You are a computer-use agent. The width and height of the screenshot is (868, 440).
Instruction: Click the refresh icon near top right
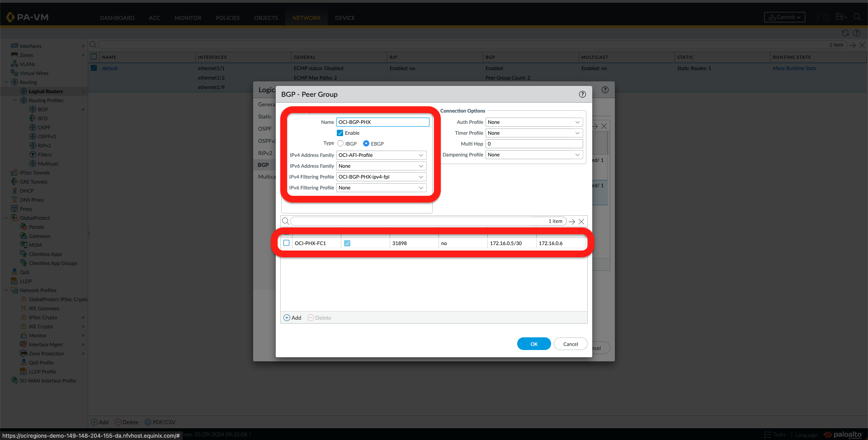click(x=845, y=33)
